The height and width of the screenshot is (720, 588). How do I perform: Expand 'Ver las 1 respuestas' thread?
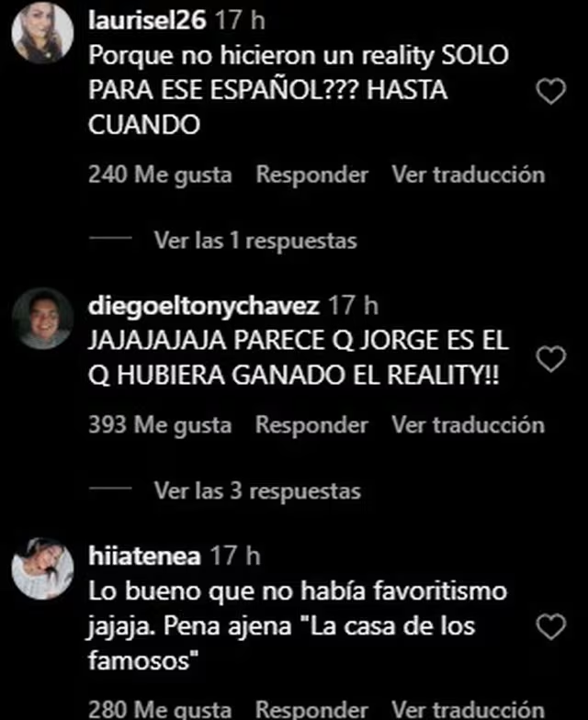[255, 241]
